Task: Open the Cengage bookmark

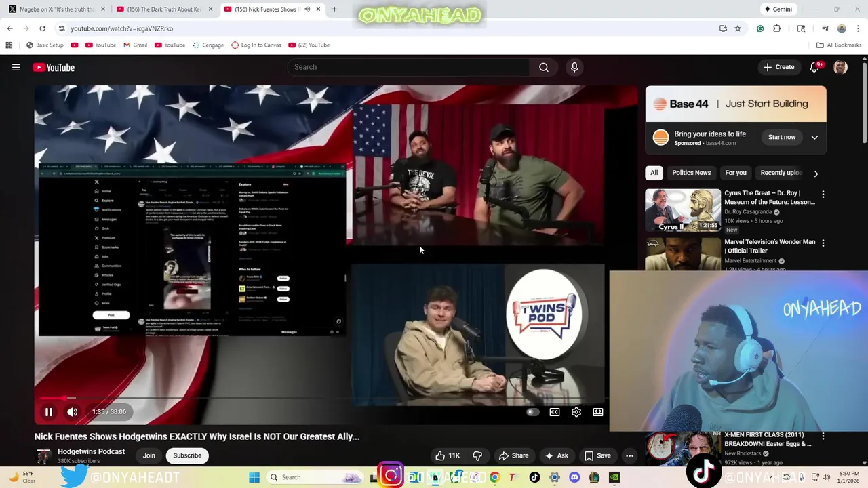Action: 208,45
